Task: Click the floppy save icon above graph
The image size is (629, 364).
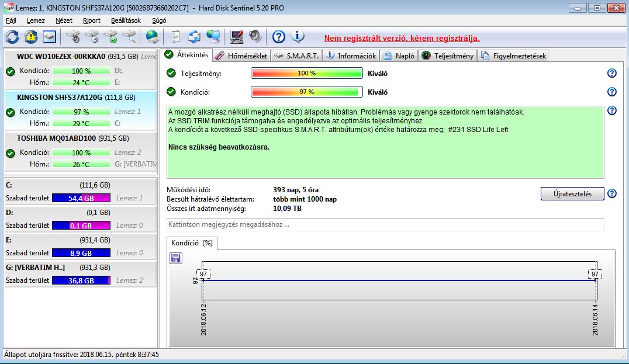Action: [x=176, y=258]
